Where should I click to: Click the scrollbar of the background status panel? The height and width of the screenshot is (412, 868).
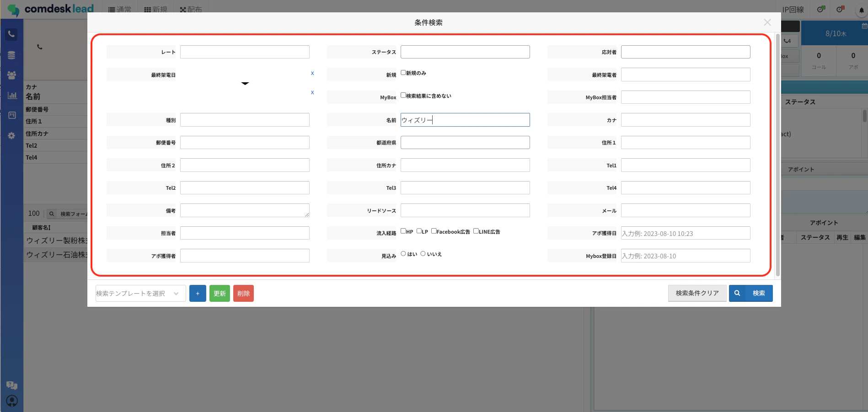pyautogui.click(x=864, y=116)
